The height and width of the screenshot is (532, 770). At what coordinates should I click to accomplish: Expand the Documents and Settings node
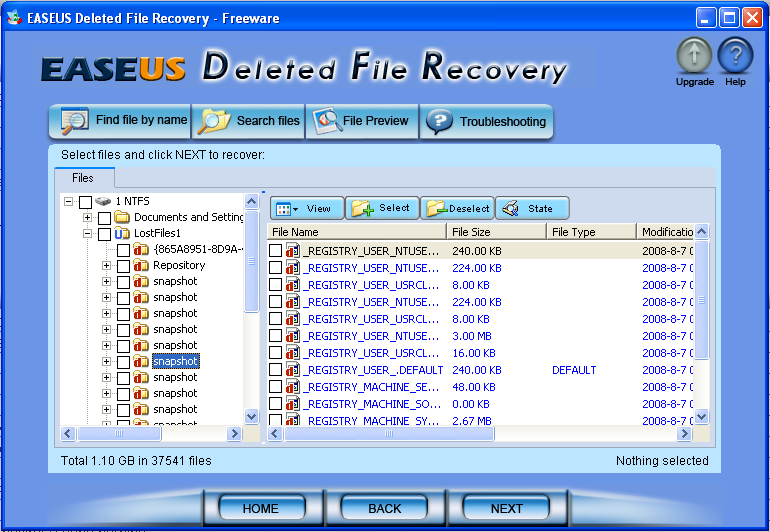point(87,217)
